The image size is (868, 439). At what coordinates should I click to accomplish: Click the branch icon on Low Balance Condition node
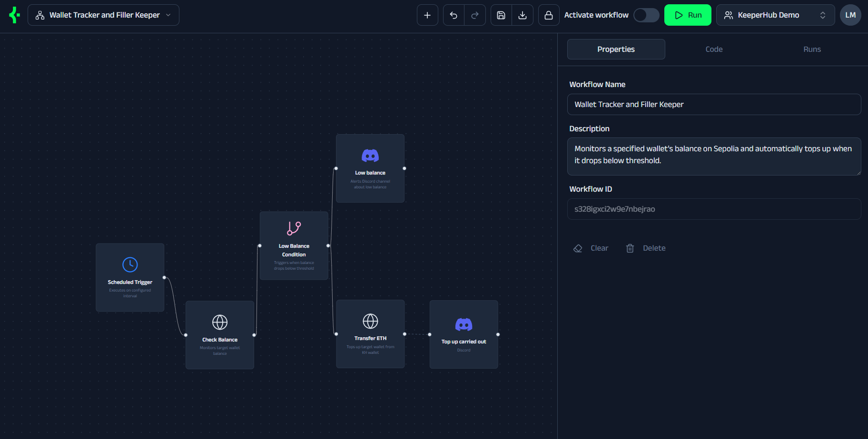294,229
